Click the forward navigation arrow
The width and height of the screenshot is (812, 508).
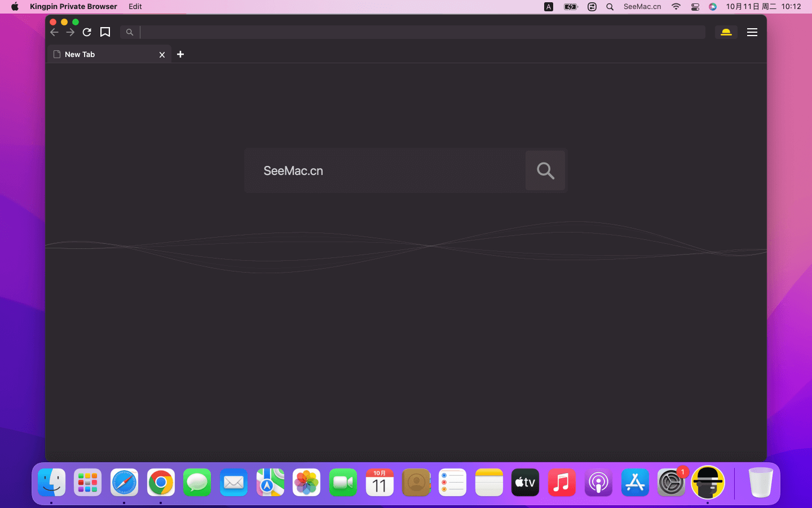click(x=70, y=32)
